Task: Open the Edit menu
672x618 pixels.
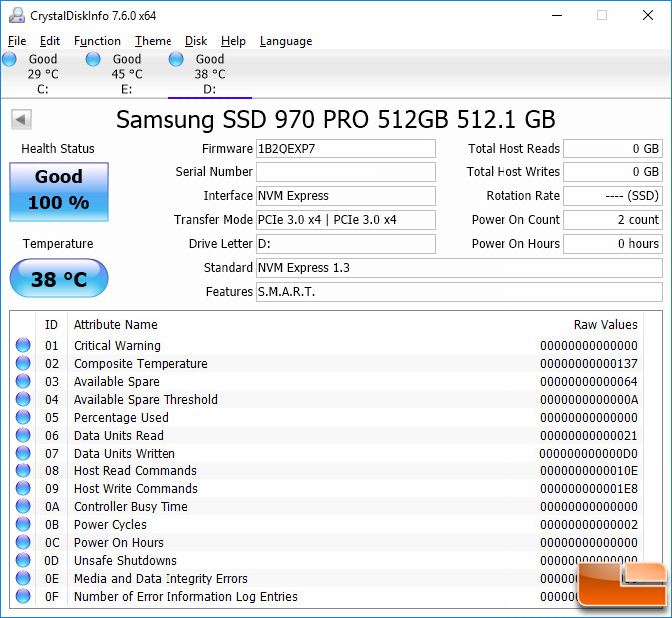Action: point(49,41)
